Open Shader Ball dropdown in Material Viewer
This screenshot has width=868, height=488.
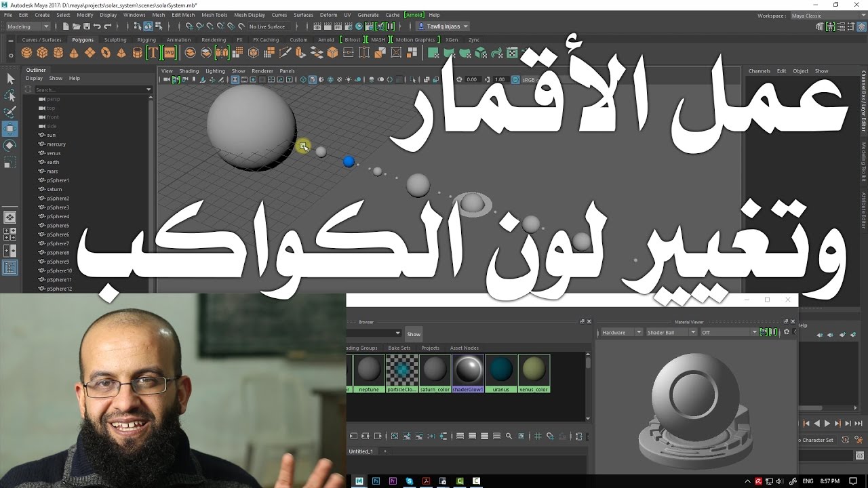(x=671, y=332)
